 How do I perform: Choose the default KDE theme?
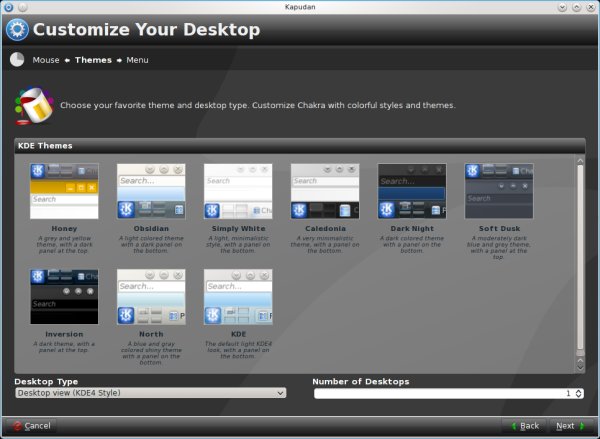[x=238, y=297]
